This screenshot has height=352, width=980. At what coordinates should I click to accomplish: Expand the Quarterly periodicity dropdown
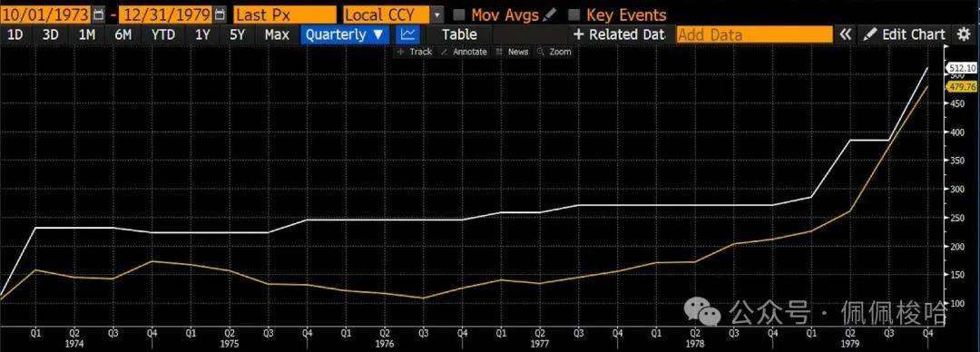click(345, 35)
